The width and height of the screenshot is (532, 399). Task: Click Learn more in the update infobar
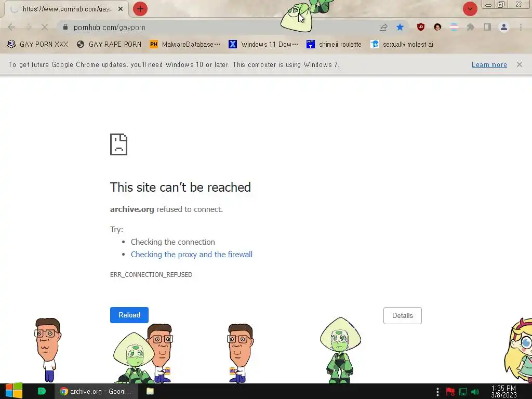[489, 64]
